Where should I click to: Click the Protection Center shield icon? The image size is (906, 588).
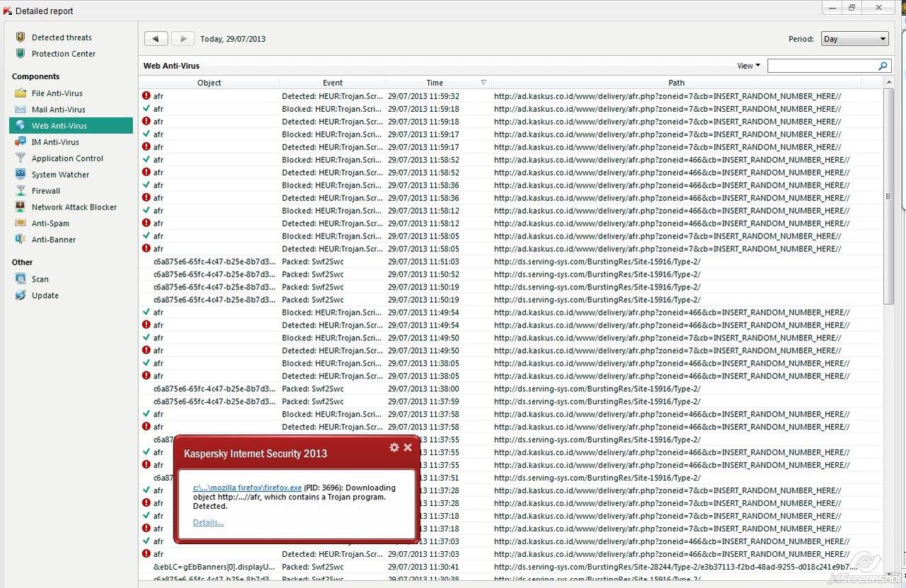[21, 54]
